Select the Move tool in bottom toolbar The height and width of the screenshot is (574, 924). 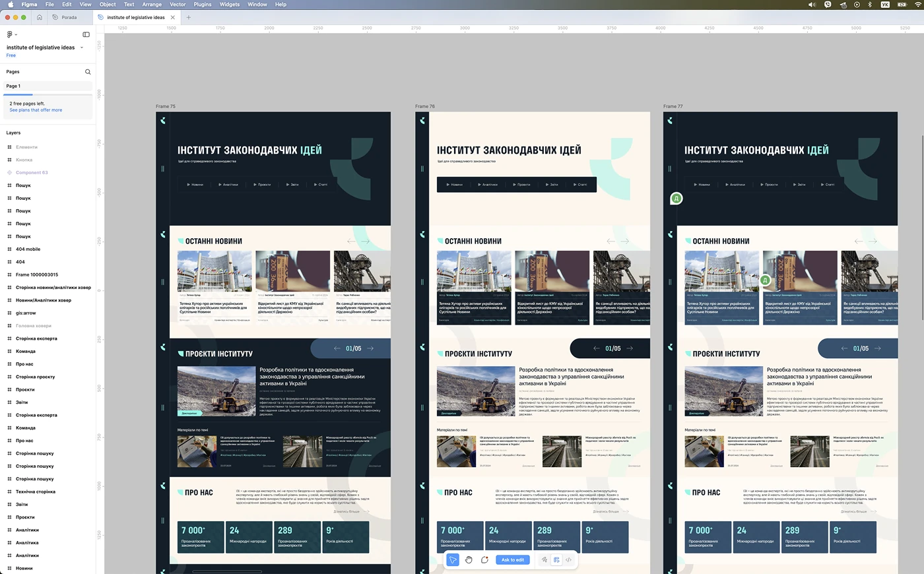pos(453,559)
